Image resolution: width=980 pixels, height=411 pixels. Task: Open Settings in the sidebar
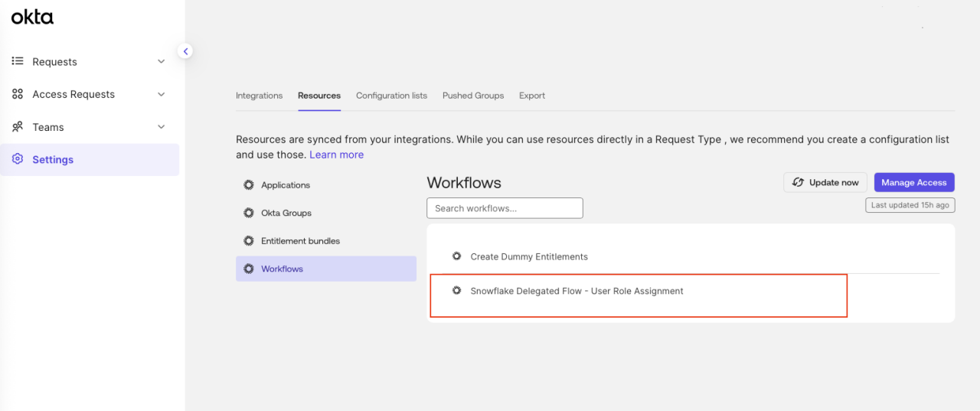tap(90, 159)
